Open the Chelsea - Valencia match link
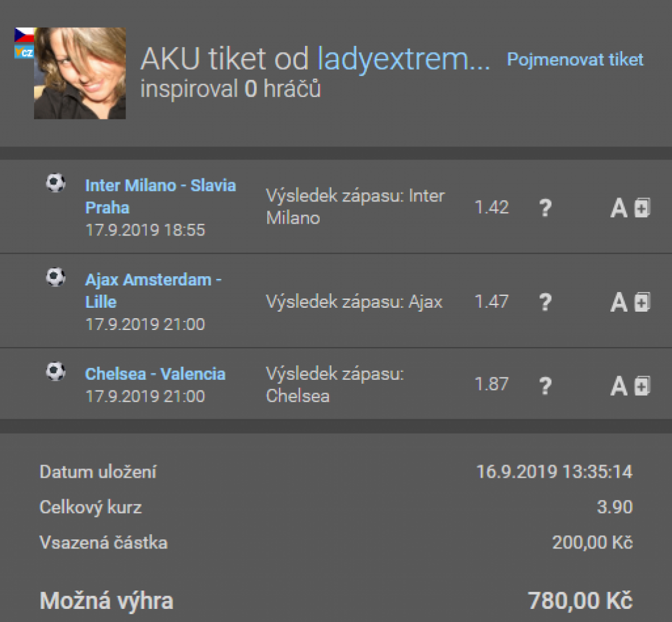672x622 pixels. click(155, 374)
